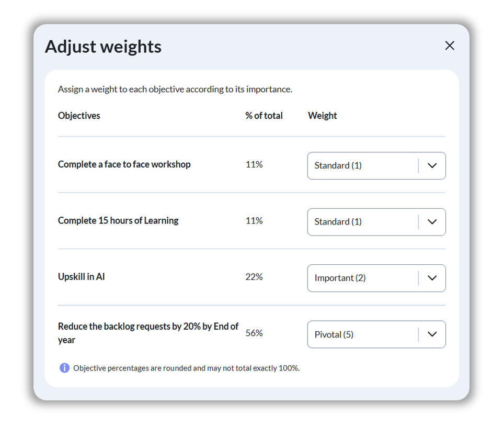Click the 'Weight' column header
The height and width of the screenshot is (426, 504).
[x=323, y=116]
